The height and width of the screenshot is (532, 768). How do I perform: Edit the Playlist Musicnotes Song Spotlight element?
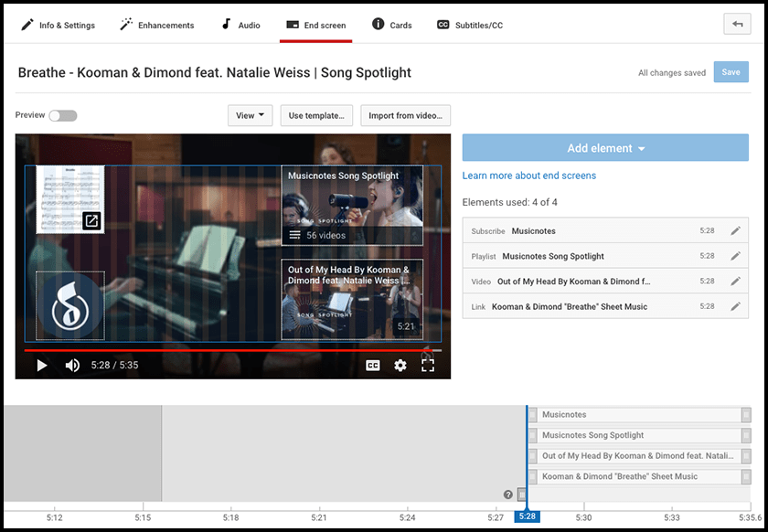(735, 256)
